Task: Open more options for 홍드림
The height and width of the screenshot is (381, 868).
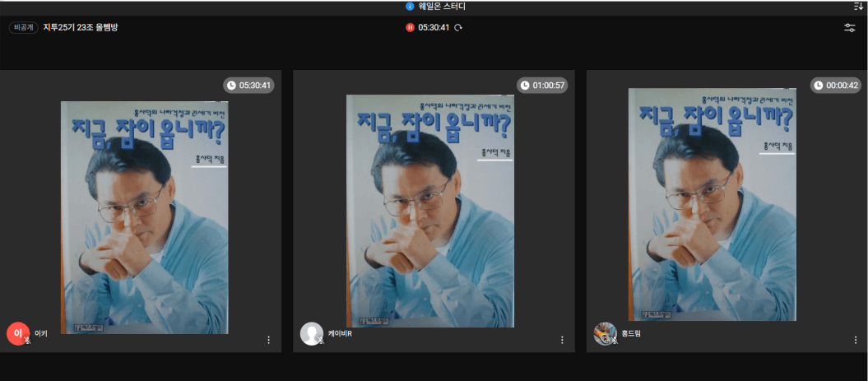Action: click(856, 340)
